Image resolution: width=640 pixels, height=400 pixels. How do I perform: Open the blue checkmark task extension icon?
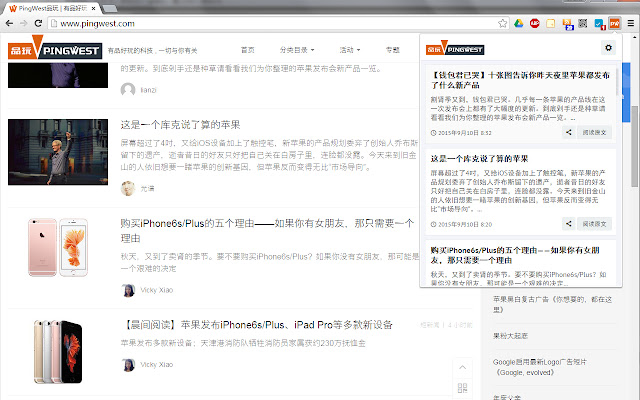pyautogui.click(x=599, y=24)
